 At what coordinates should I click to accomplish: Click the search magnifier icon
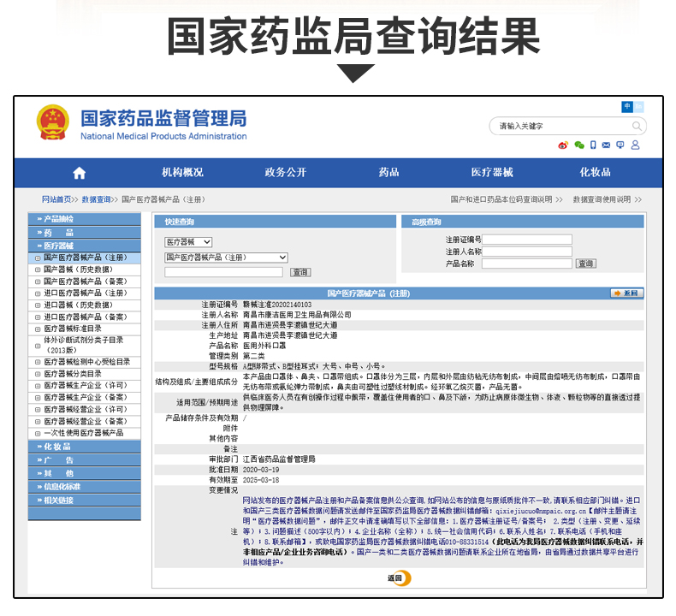click(637, 126)
